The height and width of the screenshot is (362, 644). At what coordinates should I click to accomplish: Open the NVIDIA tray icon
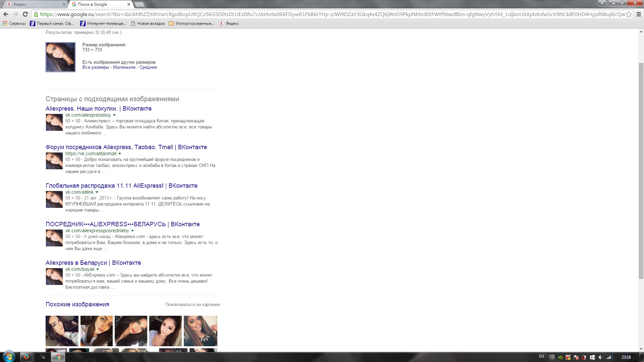tap(560, 357)
